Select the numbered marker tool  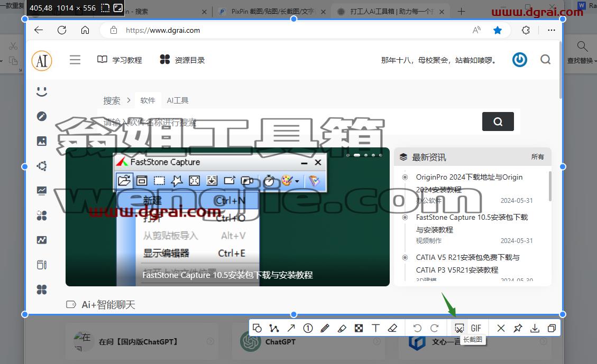tap(308, 328)
